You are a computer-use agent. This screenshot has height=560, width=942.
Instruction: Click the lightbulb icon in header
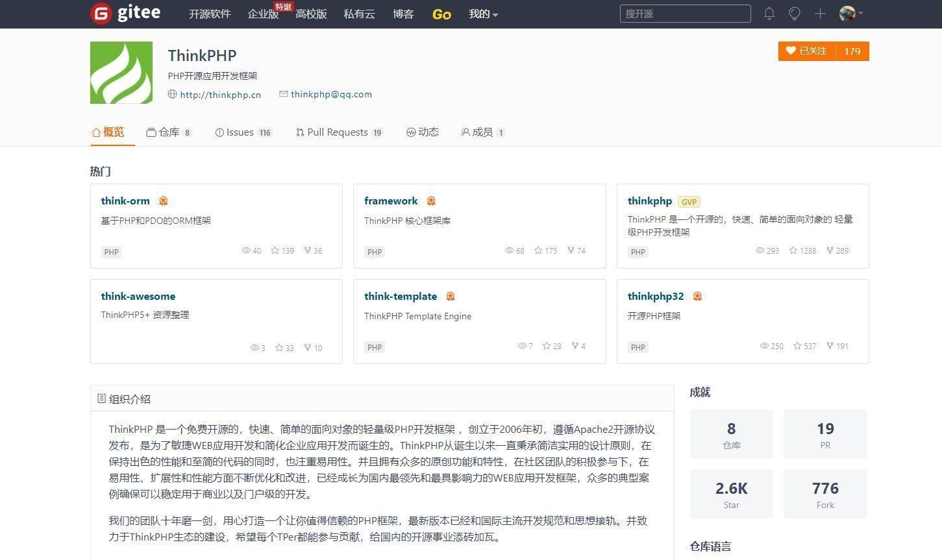[795, 14]
